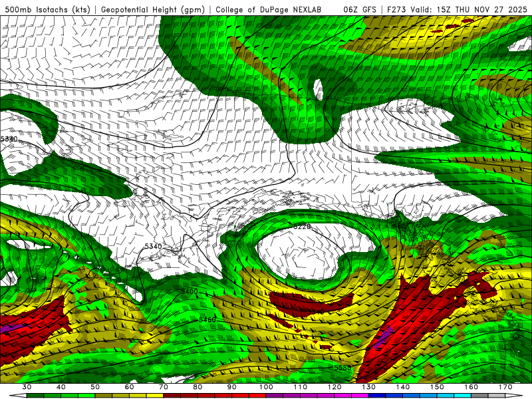Click the 5340 contour label near the map center
Viewport: 532px width, 399px height.
[154, 246]
